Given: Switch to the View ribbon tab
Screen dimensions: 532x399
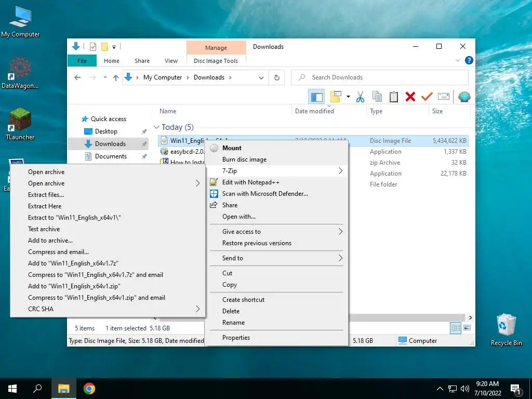Looking at the screenshot, I should click(x=171, y=61).
